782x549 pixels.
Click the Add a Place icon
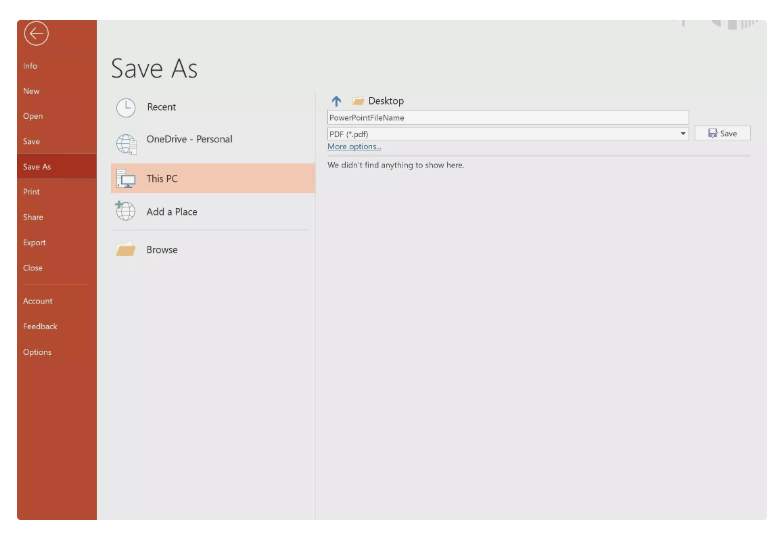click(126, 211)
